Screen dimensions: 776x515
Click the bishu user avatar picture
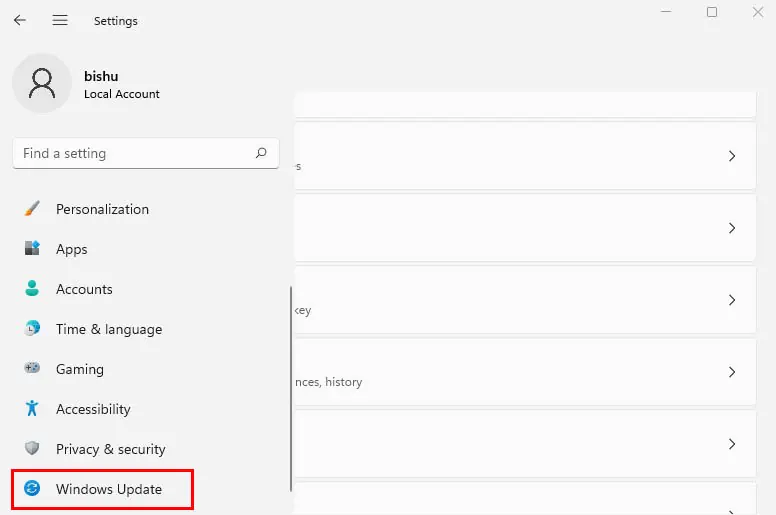[x=42, y=84]
